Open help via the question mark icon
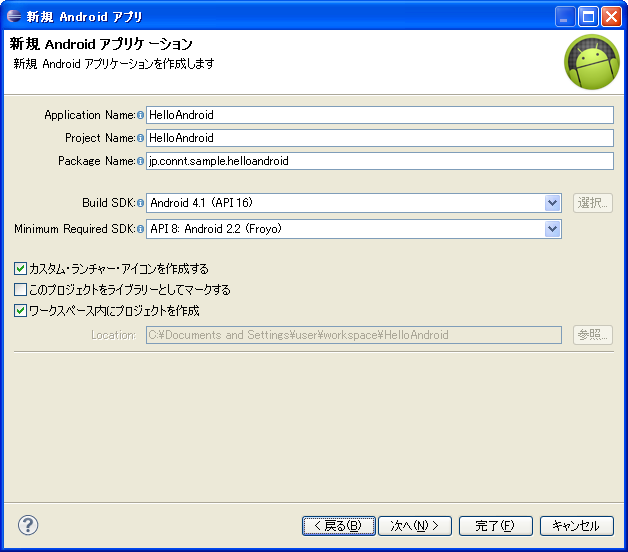The height and width of the screenshot is (552, 628). [x=28, y=525]
